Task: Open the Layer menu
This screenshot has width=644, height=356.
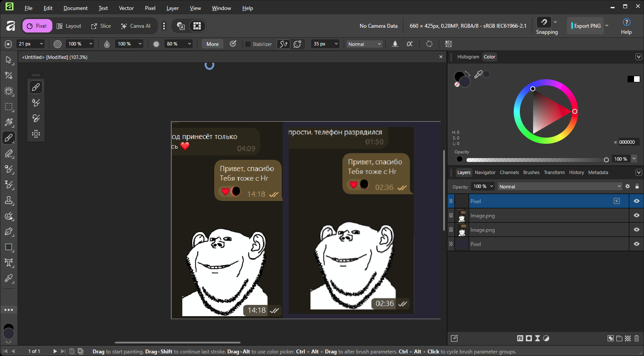Action: [x=172, y=8]
